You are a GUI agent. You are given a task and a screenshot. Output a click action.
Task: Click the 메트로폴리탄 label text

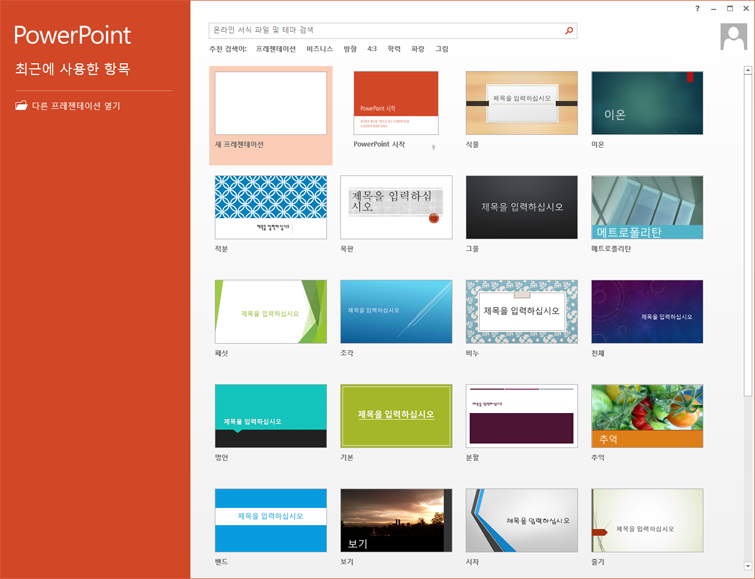pyautogui.click(x=611, y=249)
